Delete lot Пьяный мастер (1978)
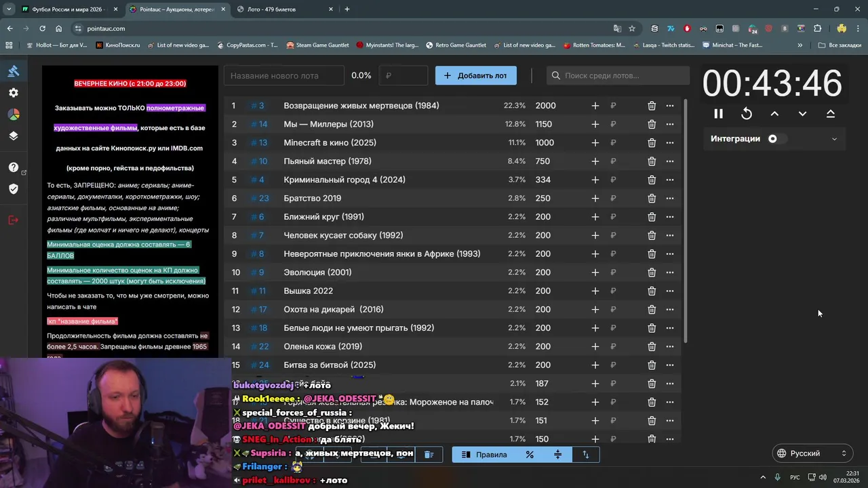Image resolution: width=868 pixels, height=488 pixels. (652, 161)
